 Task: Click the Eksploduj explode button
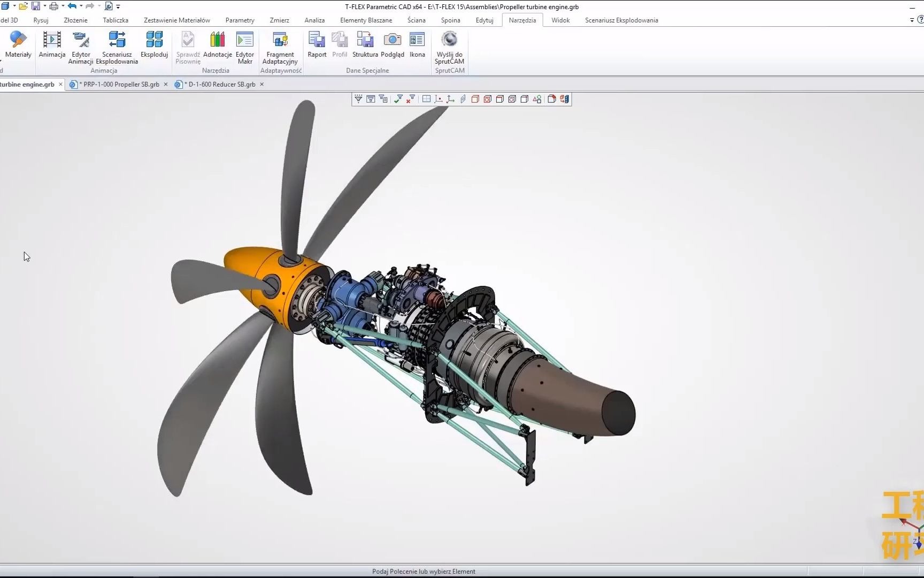[x=154, y=44]
